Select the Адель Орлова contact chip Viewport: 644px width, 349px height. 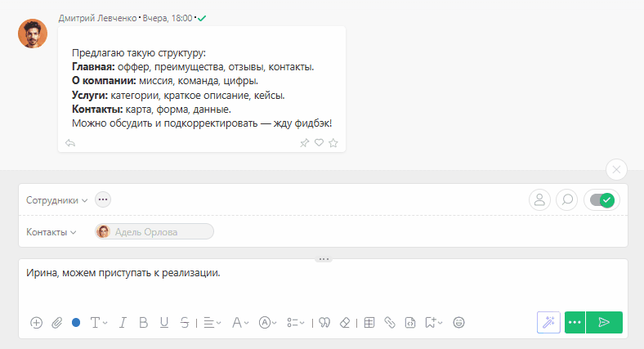click(x=154, y=231)
